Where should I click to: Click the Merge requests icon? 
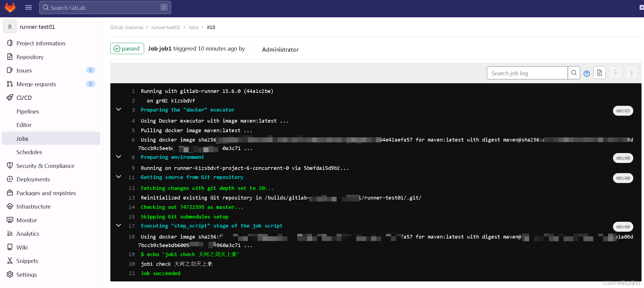click(x=10, y=84)
